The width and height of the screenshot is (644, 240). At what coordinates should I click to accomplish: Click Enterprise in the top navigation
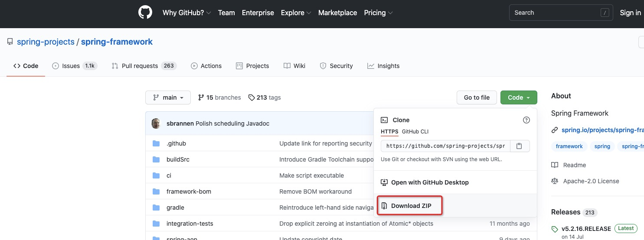[x=258, y=13]
